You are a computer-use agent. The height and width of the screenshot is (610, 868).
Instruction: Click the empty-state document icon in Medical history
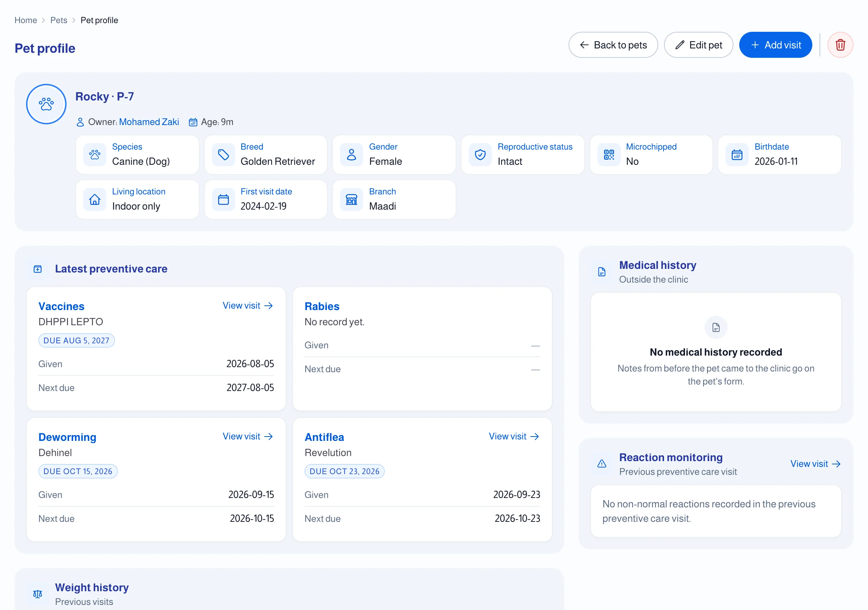[x=716, y=327]
